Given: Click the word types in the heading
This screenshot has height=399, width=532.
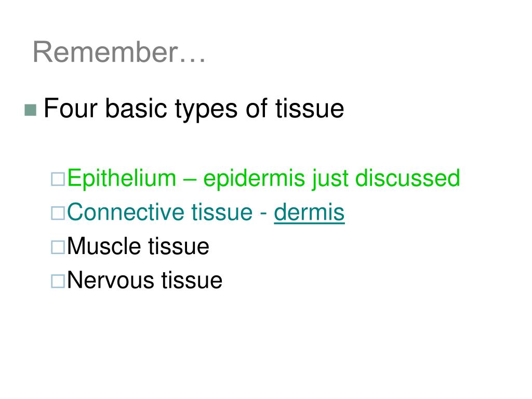Looking at the screenshot, I should click(x=206, y=110).
